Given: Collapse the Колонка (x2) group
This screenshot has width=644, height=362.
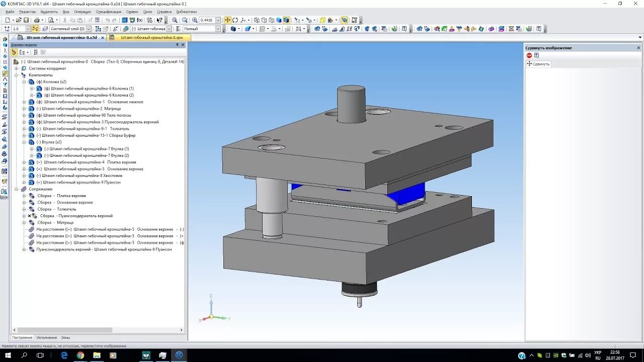Looking at the screenshot, I should coord(24,81).
